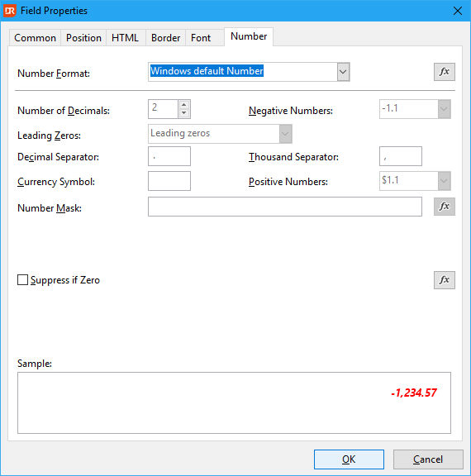Click the Currency Symbol input box
471x476 pixels.
click(169, 181)
